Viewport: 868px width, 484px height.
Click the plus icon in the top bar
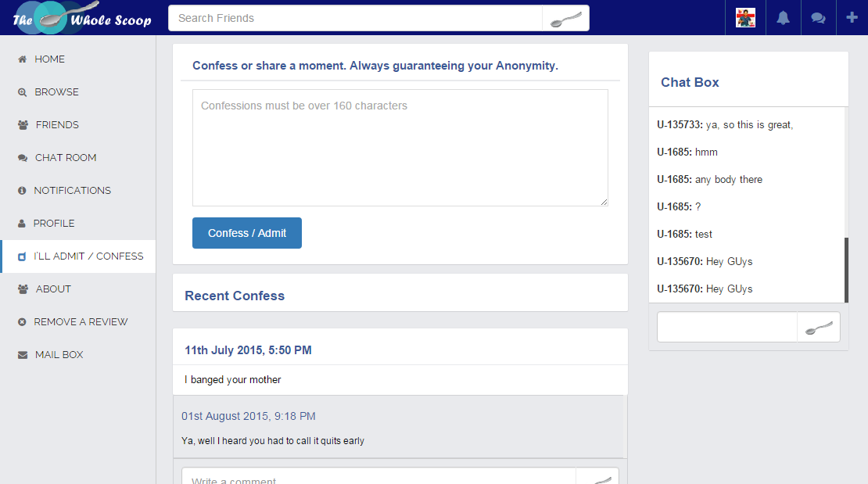pyautogui.click(x=852, y=18)
